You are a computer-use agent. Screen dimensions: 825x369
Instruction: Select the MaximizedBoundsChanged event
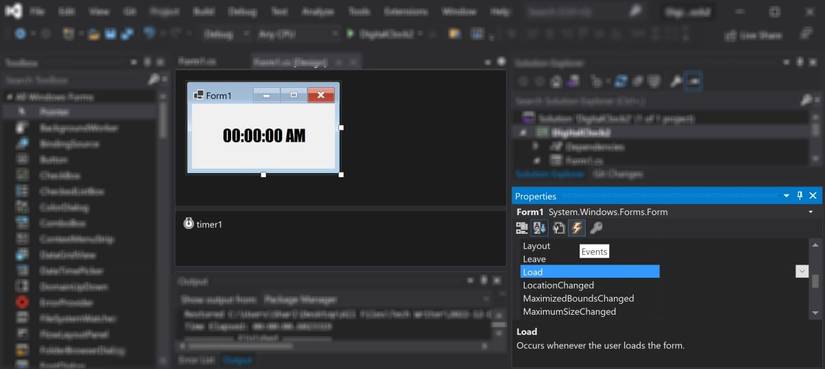(578, 298)
